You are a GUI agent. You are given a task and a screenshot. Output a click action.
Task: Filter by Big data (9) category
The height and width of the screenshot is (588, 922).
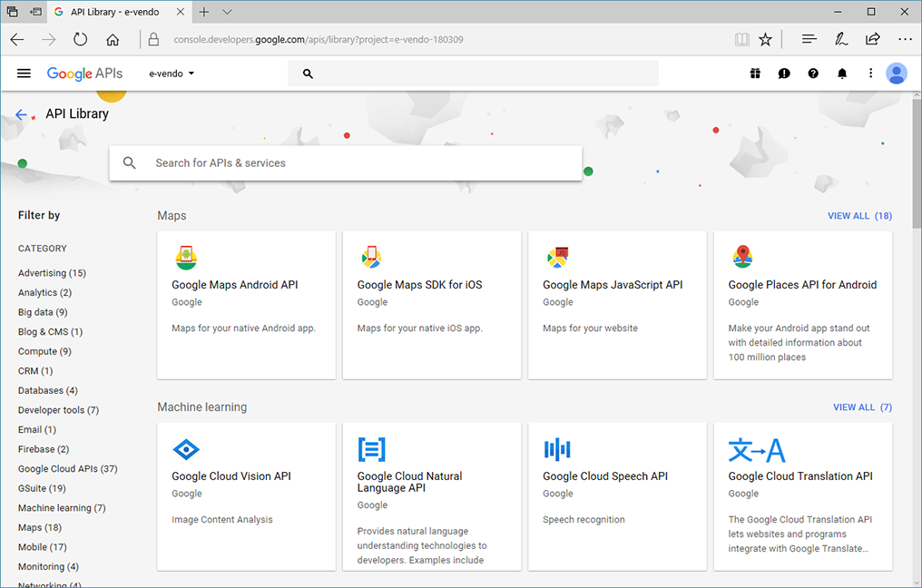tap(43, 312)
